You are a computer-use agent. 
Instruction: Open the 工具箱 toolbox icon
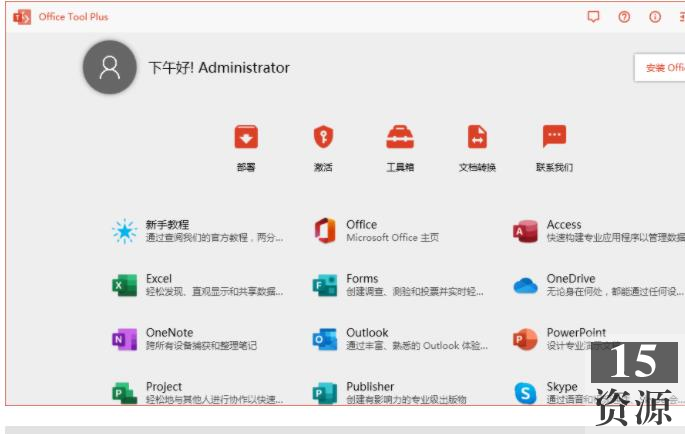[400, 137]
